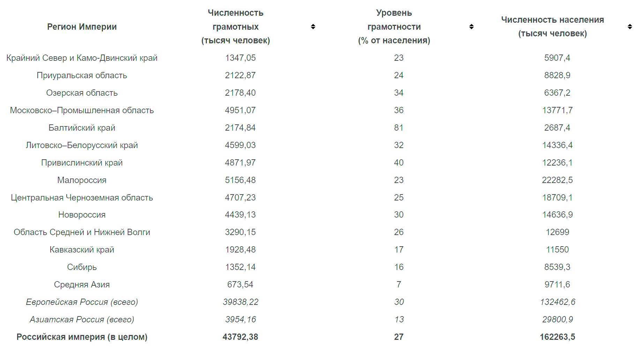The height and width of the screenshot is (358, 644).
Task: Click the 'Привислинский край' region cell
Action: click(82, 163)
